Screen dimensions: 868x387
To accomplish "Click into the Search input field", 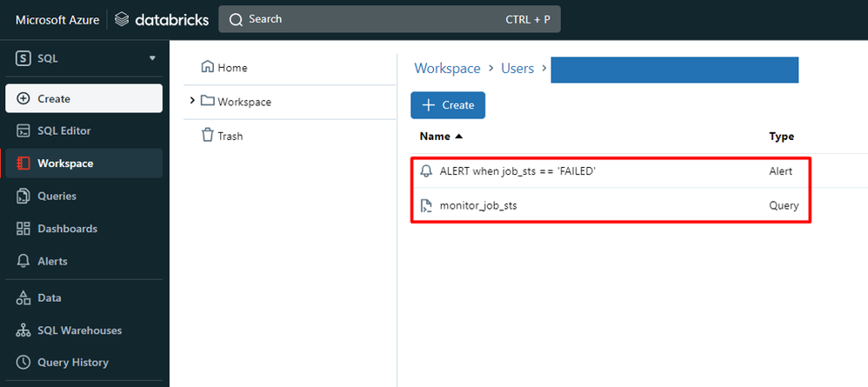I will click(389, 19).
